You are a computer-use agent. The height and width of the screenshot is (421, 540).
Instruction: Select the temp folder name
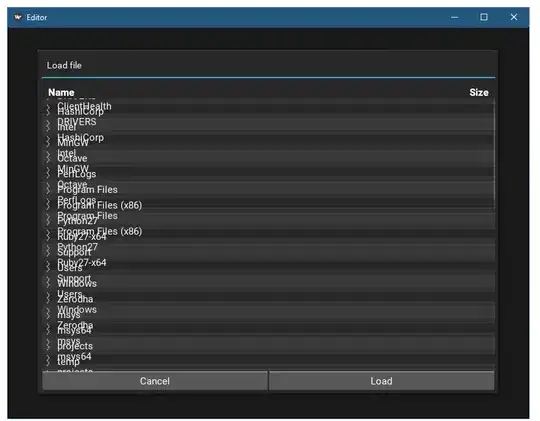click(69, 362)
